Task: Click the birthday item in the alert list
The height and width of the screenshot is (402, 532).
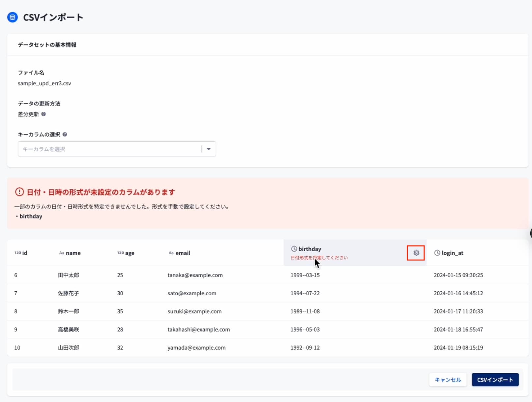Action: click(x=31, y=216)
